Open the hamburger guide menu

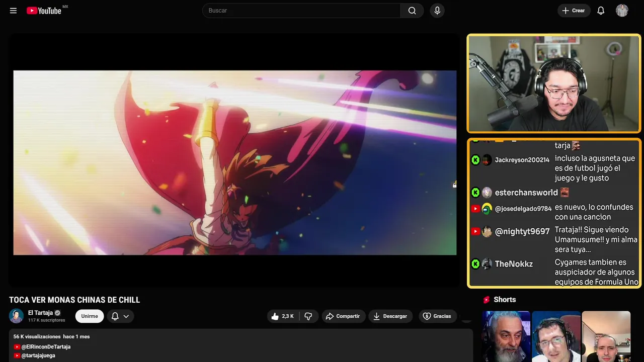tap(13, 11)
